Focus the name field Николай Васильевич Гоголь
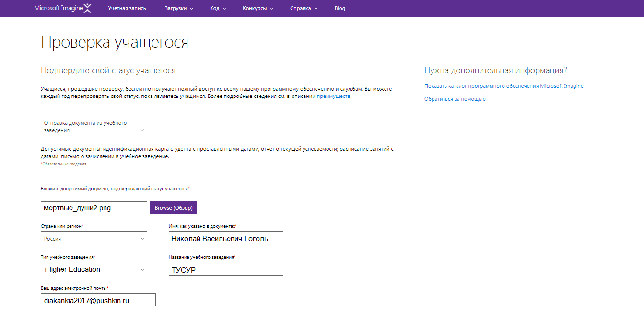 coord(226,239)
